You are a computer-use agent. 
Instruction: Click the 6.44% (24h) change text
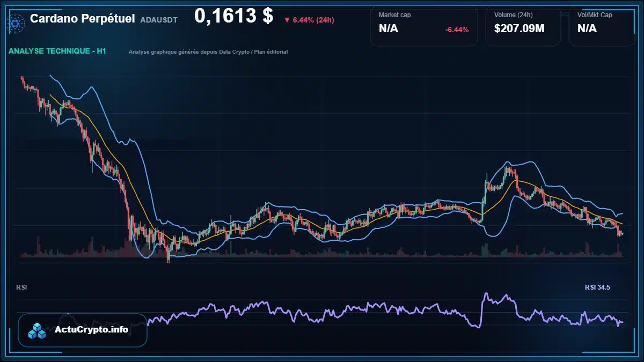click(313, 20)
